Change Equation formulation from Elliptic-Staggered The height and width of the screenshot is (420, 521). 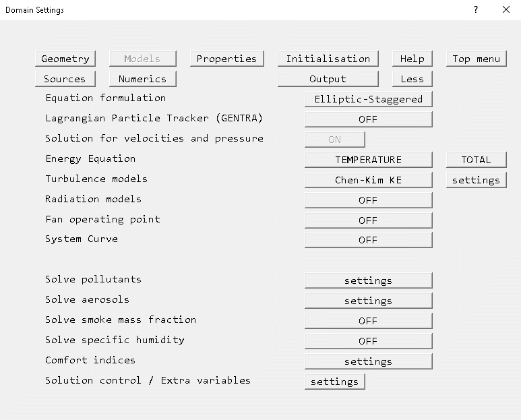[368, 99]
